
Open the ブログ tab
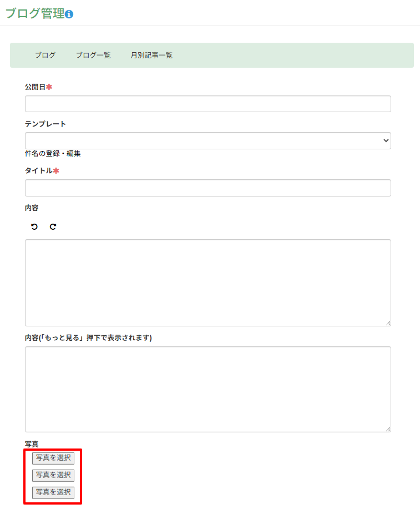pos(45,55)
